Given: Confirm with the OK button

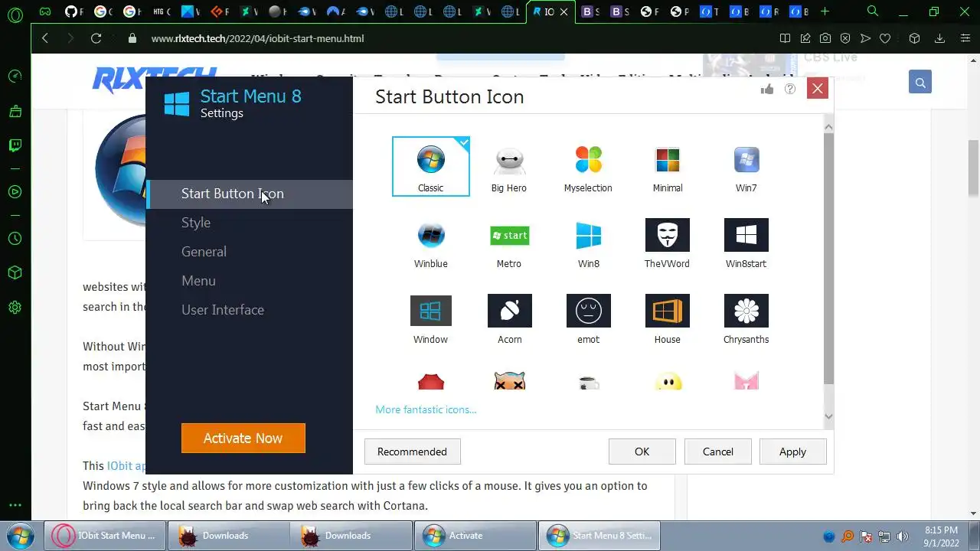Looking at the screenshot, I should 642,452.
